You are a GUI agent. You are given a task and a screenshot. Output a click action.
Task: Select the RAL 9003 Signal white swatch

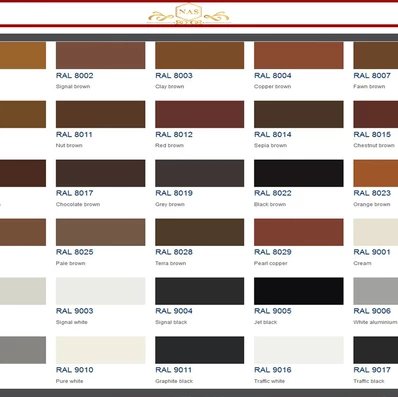click(x=100, y=291)
